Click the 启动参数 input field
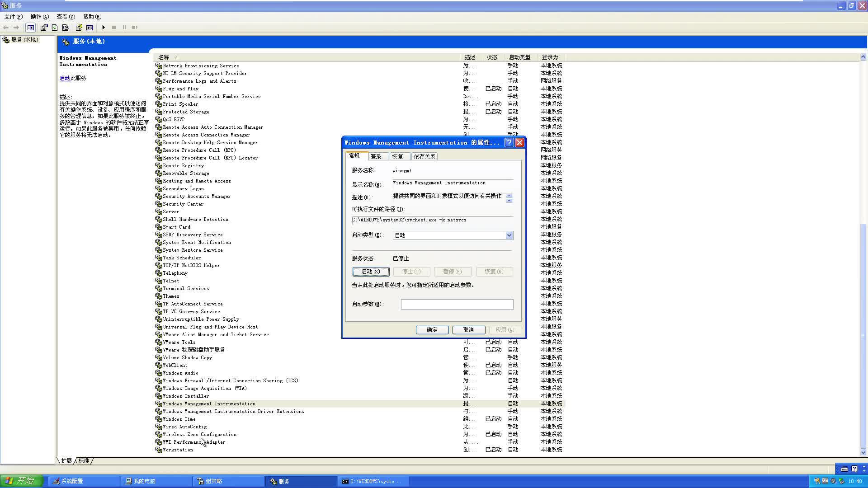This screenshot has height=488, width=868. (457, 304)
